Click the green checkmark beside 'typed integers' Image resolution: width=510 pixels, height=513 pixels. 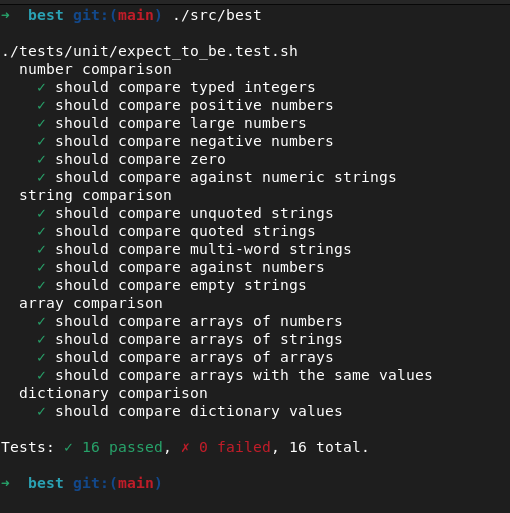click(41, 88)
